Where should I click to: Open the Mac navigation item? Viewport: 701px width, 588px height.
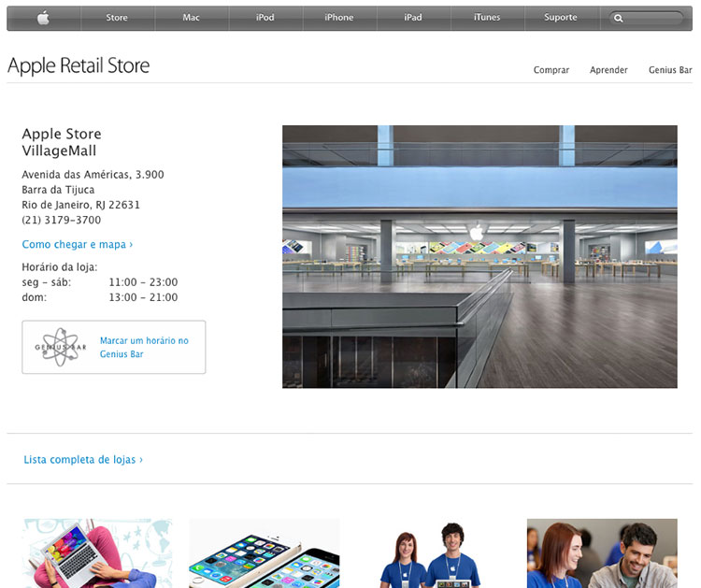coord(191,18)
